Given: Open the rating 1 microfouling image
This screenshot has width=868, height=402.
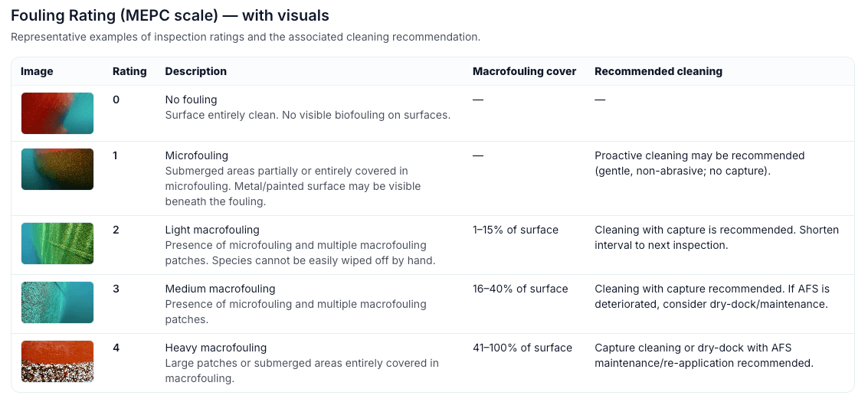Looking at the screenshot, I should 57,169.
